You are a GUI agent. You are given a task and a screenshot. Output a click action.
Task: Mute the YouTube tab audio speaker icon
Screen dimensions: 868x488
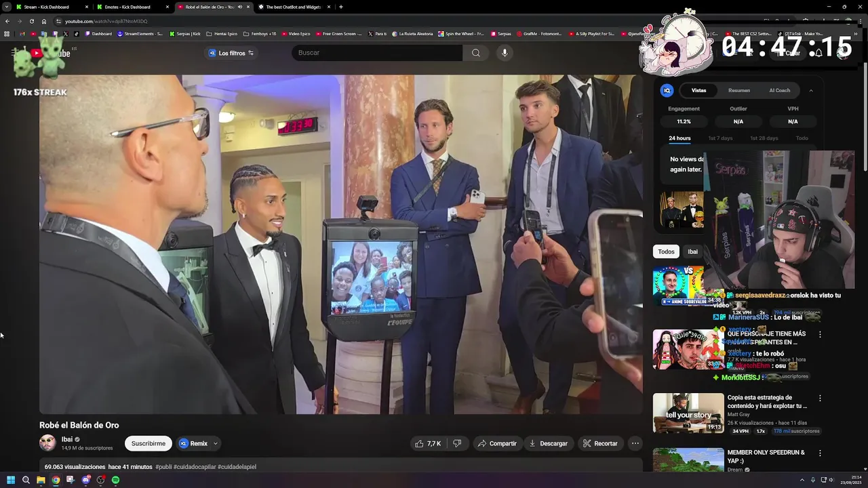(239, 7)
